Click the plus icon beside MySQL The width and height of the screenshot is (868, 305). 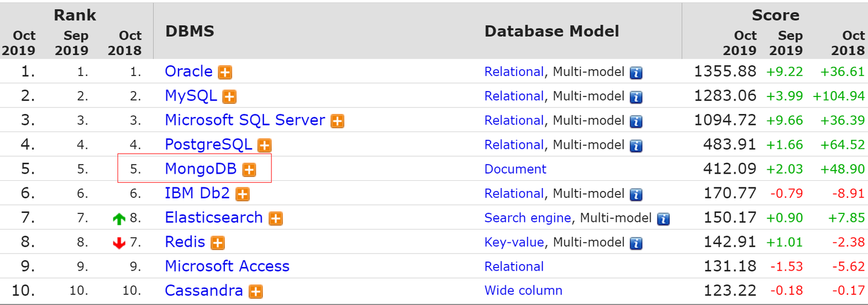(x=229, y=96)
